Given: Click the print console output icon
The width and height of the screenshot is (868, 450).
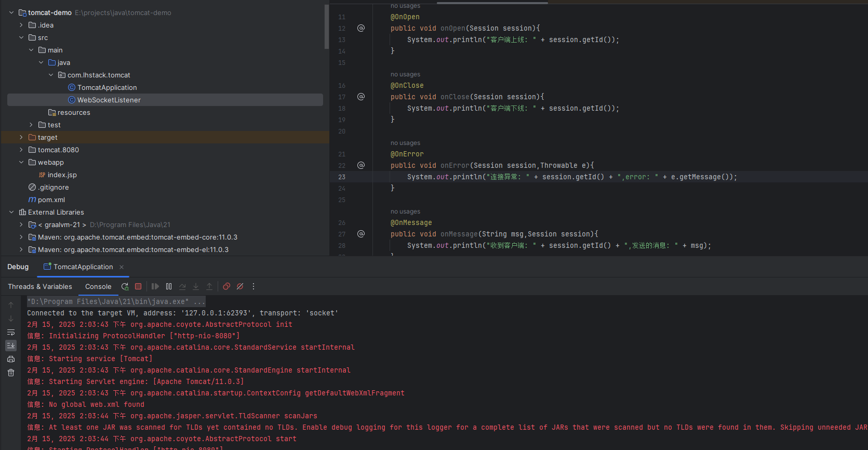Looking at the screenshot, I should (x=11, y=359).
